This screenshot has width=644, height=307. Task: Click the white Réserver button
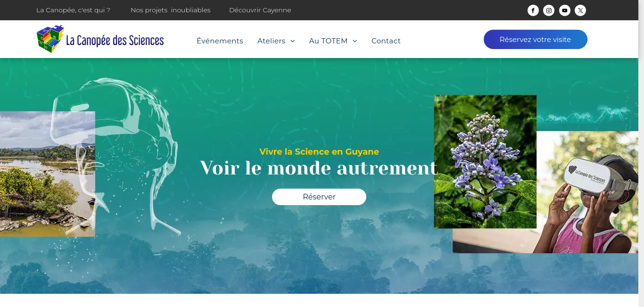319,197
